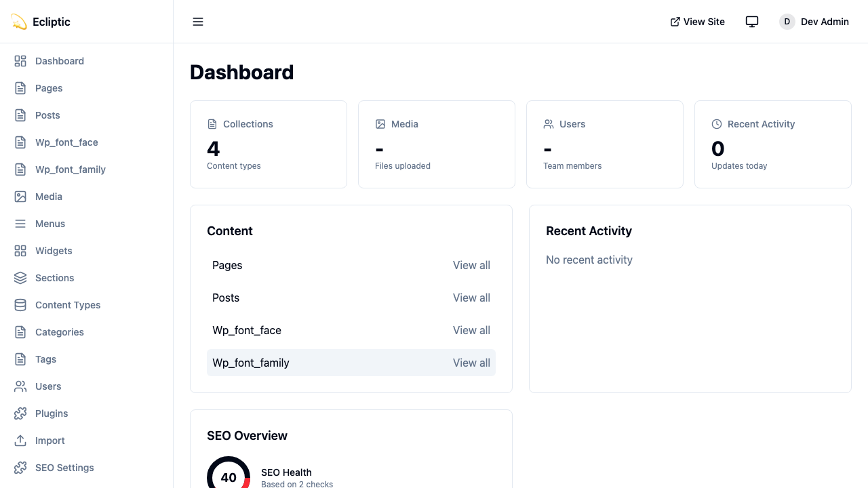Select Categories in the sidebar
The height and width of the screenshot is (488, 868).
coord(59,332)
